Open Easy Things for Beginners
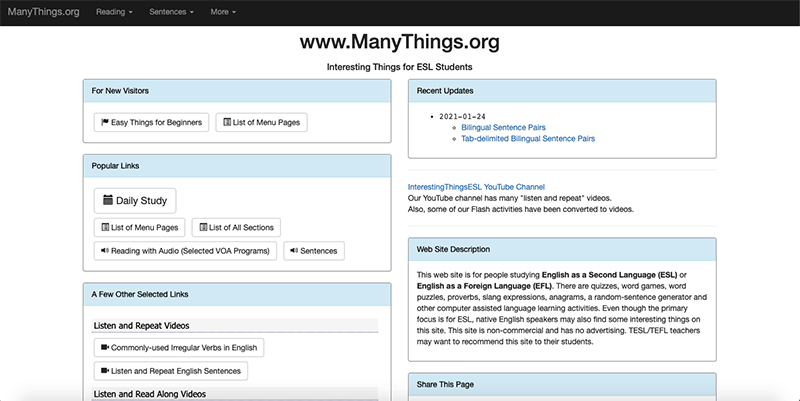The height and width of the screenshot is (401, 800). (x=152, y=122)
